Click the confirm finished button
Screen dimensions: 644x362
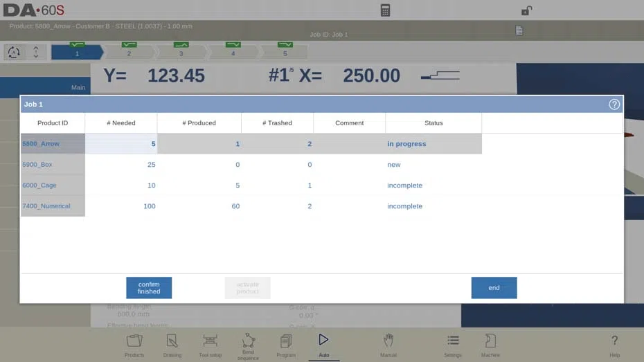[149, 288]
